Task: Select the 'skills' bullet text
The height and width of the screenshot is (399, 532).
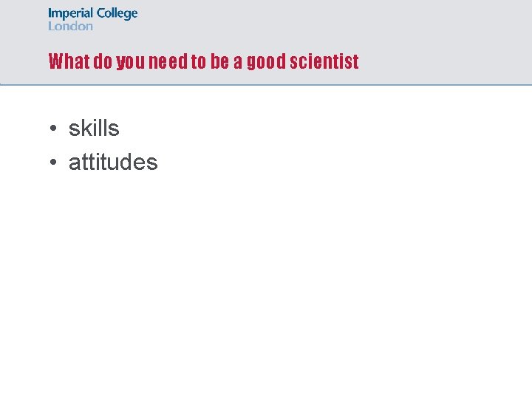Action: pos(94,129)
